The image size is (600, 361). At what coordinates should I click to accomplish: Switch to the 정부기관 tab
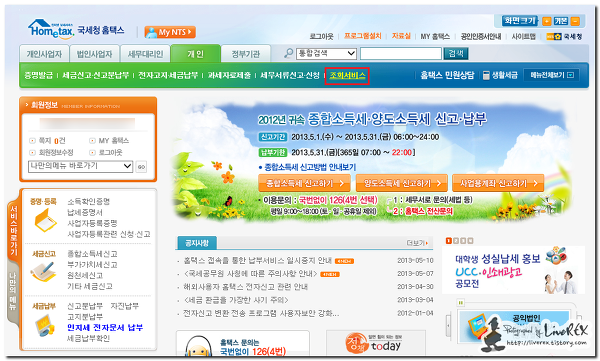pyautogui.click(x=246, y=54)
